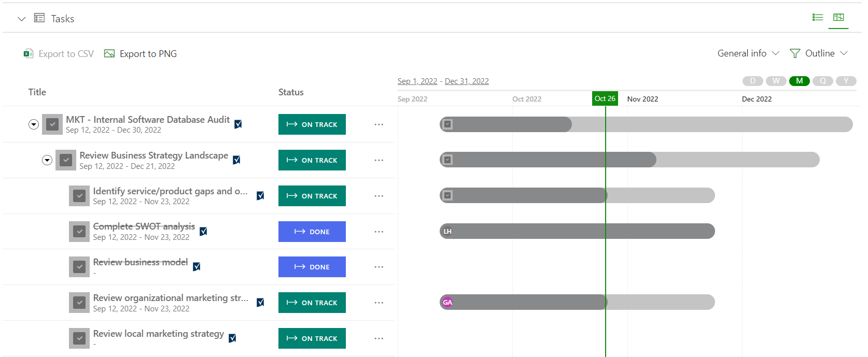The height and width of the screenshot is (357, 868).
Task: Click the Export to PNG image icon
Action: [109, 54]
